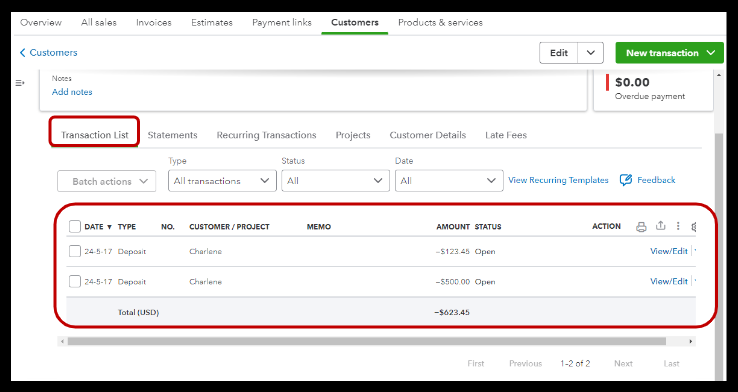Open the three-dot more options icon

pyautogui.click(x=678, y=226)
